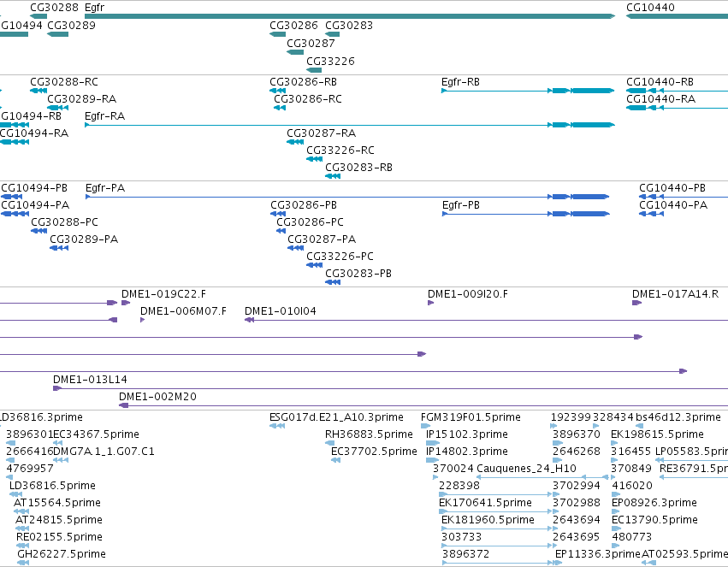Click the DME1-002M20 clone label
Screen dimensions: 728x567
158,397
